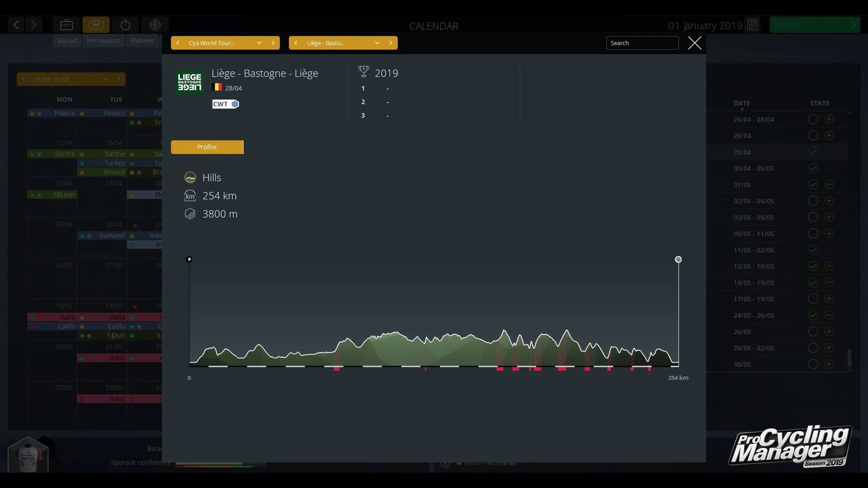The height and width of the screenshot is (488, 868).
Task: Click the calendar icon beside the date
Action: [x=753, y=25]
